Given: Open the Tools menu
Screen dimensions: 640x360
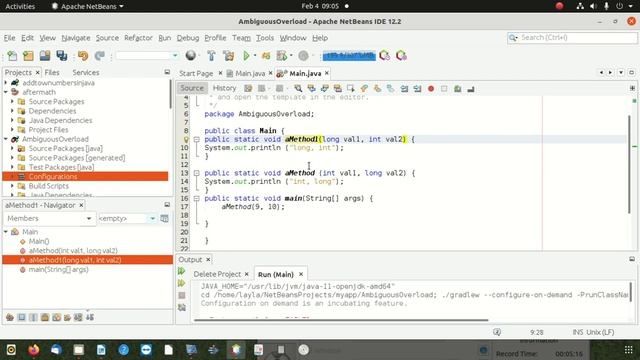Looking at the screenshot, I should click(x=265, y=38).
